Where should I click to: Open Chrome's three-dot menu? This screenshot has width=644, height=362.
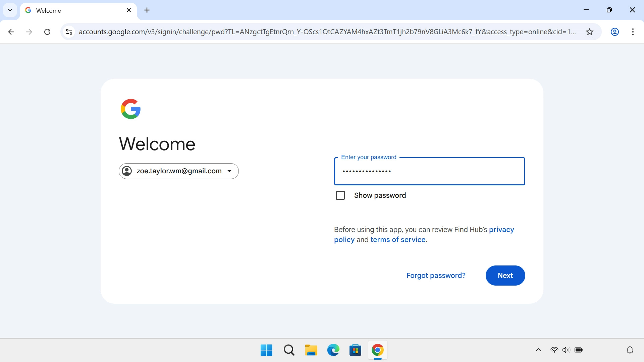633,32
